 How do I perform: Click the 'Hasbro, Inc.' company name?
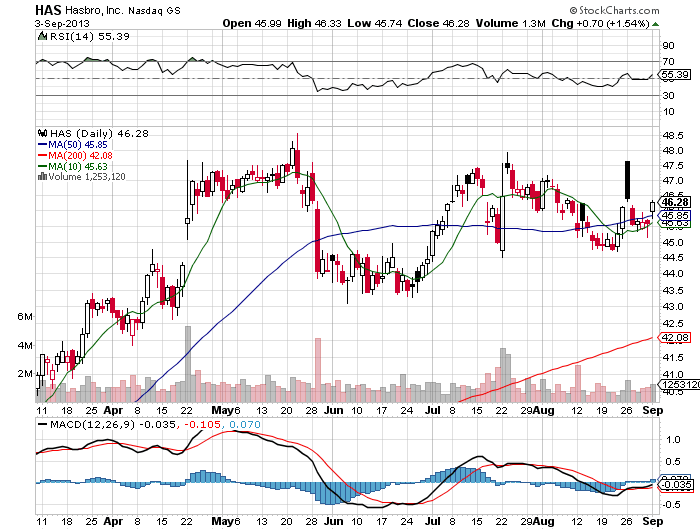[94, 10]
